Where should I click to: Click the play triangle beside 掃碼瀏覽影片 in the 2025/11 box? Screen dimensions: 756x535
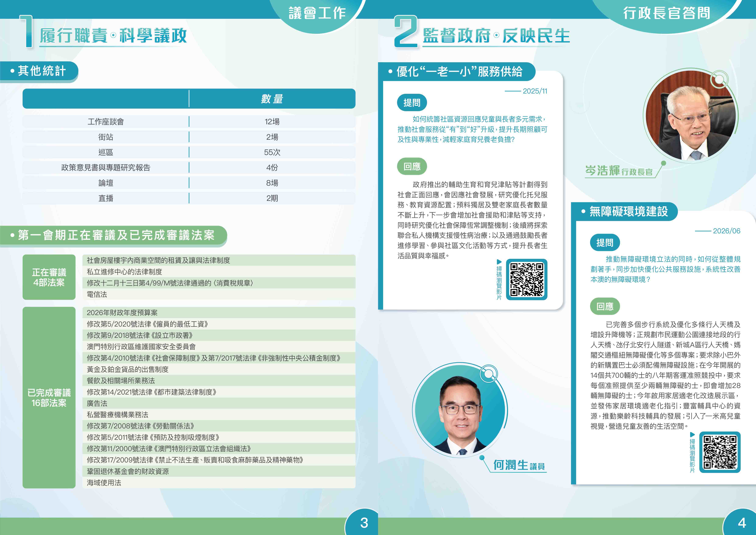[499, 262]
